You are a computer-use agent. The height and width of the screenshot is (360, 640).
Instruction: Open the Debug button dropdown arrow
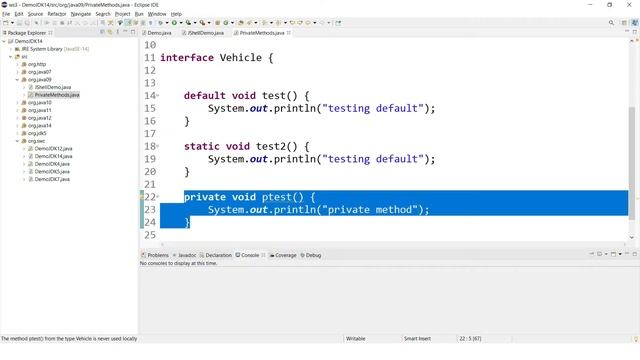coord(167,23)
